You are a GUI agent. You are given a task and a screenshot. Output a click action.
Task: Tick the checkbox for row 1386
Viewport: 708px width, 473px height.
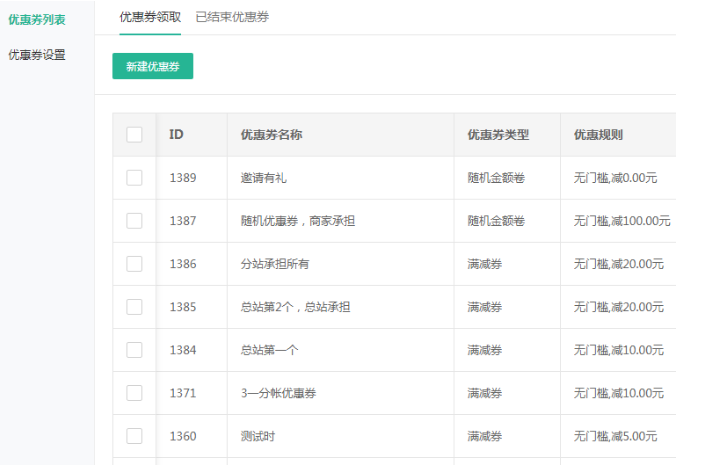(x=134, y=264)
